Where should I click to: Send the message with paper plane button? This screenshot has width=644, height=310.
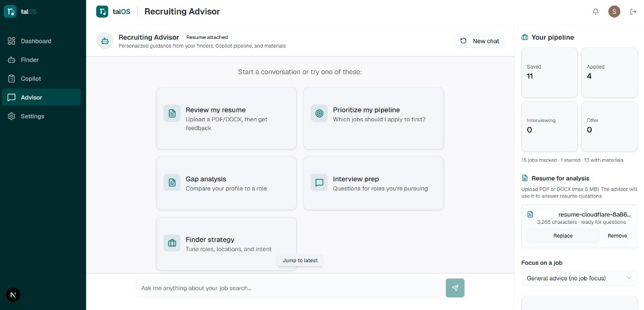pos(455,288)
